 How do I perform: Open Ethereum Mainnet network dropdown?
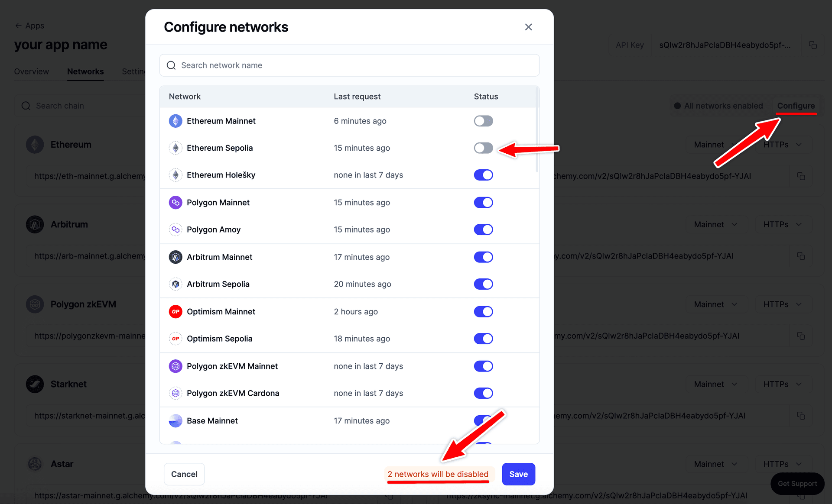pyautogui.click(x=716, y=145)
